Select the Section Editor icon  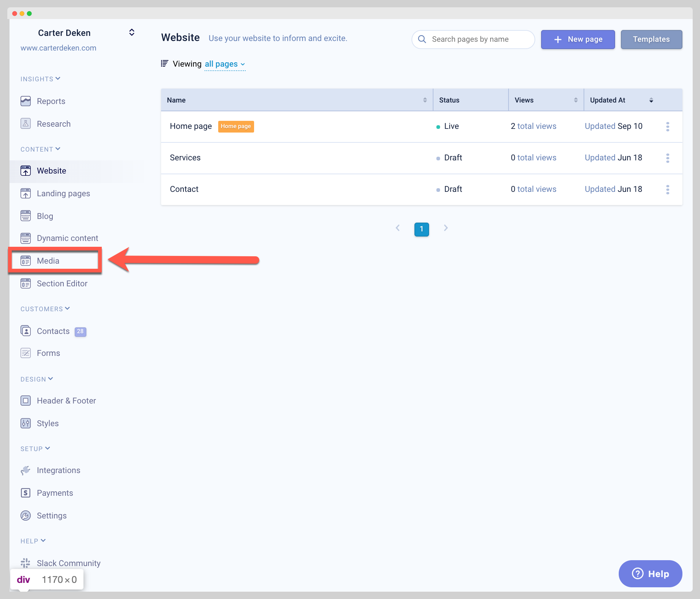26,283
